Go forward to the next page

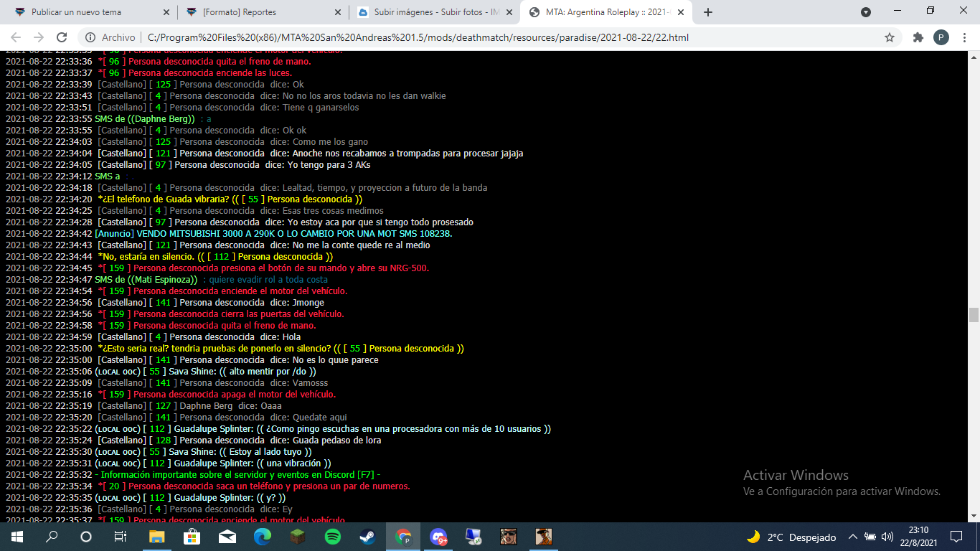click(39, 37)
